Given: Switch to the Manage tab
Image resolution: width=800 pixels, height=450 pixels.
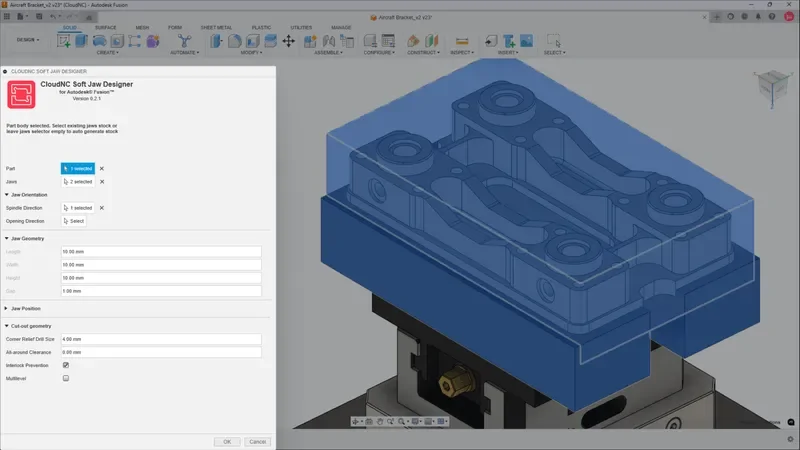Looking at the screenshot, I should [x=341, y=28].
